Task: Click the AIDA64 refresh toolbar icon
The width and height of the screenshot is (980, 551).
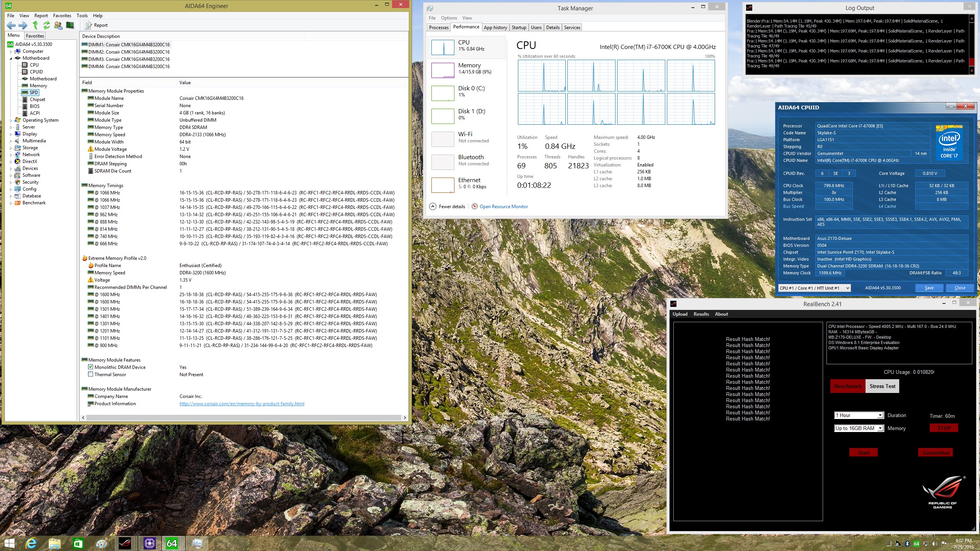Action: pyautogui.click(x=46, y=25)
